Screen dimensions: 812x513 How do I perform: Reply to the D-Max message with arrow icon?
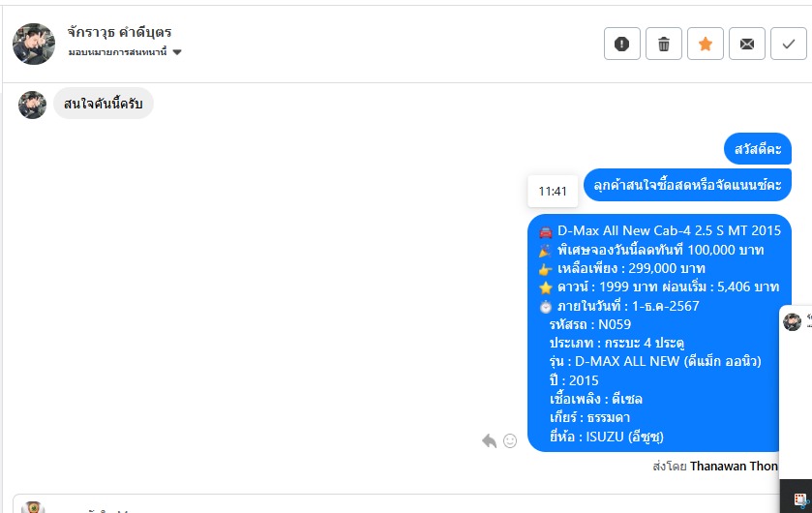coord(490,441)
